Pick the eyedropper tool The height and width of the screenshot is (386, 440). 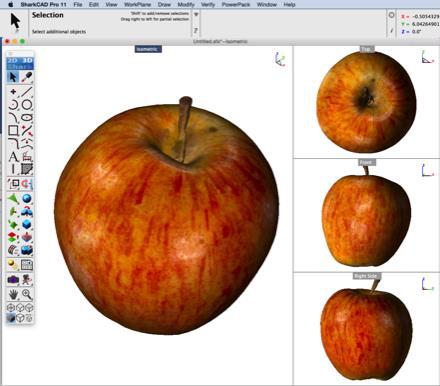pos(27,77)
